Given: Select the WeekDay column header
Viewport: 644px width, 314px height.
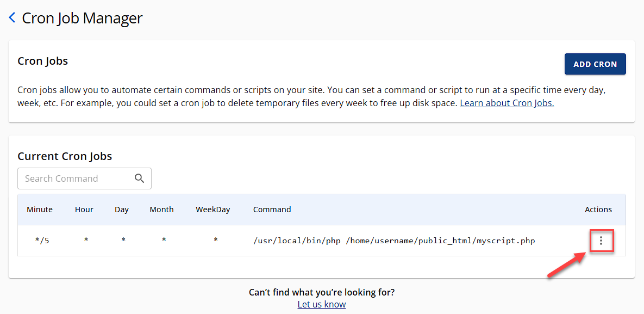Looking at the screenshot, I should tap(213, 210).
